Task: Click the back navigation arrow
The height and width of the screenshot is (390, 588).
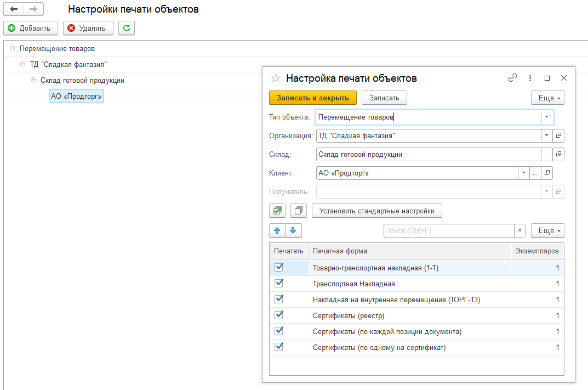Action: pyautogui.click(x=14, y=9)
